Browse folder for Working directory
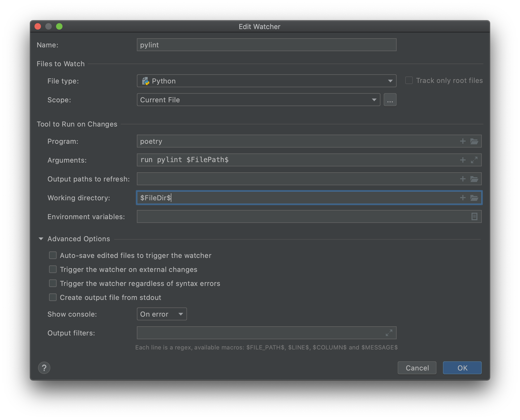Image resolution: width=520 pixels, height=420 pixels. (x=474, y=198)
